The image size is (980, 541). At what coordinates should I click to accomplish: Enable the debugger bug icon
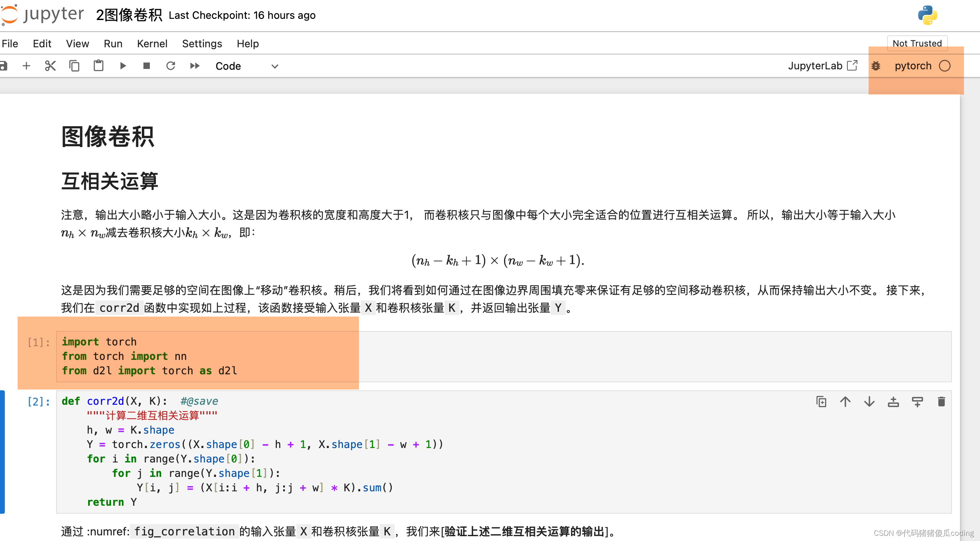[x=876, y=66]
